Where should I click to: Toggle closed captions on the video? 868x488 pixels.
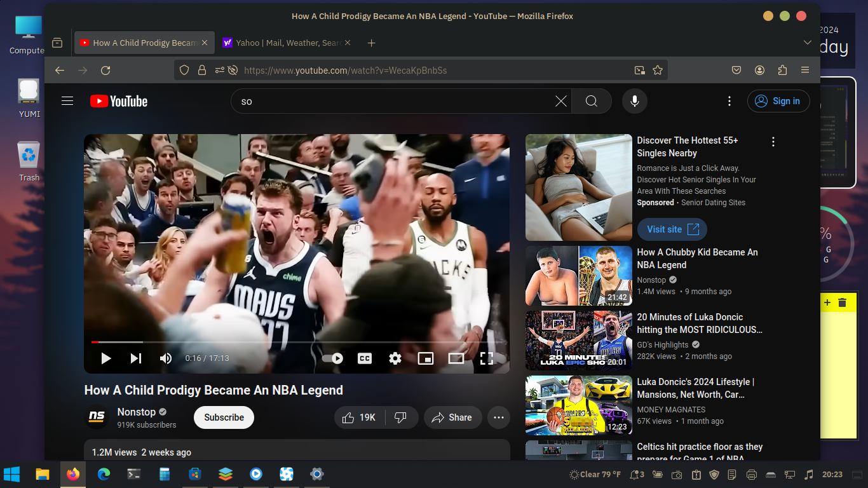tap(365, 358)
